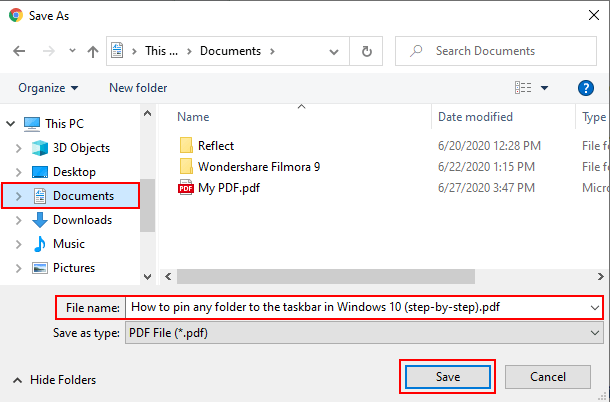Select the My PDF.pdf file
The height and width of the screenshot is (402, 610).
pyautogui.click(x=229, y=188)
